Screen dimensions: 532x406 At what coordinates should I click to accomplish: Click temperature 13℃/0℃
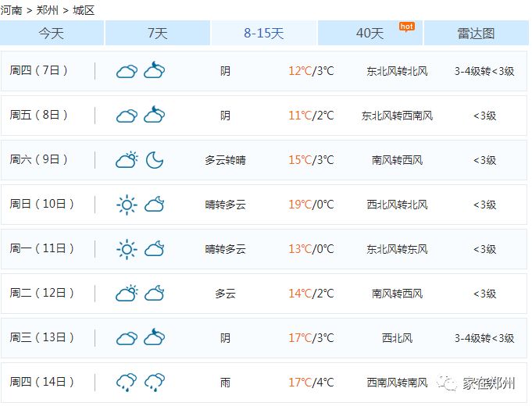(x=311, y=249)
